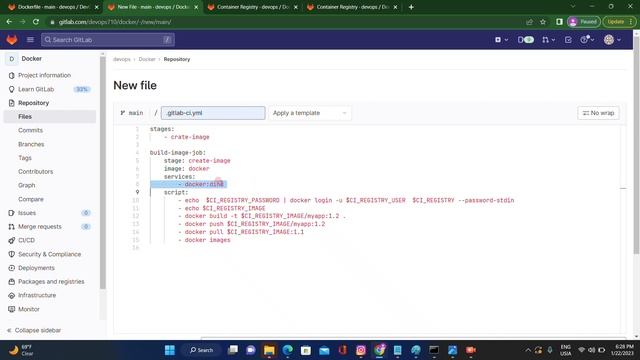The width and height of the screenshot is (640, 360).
Task: Click the Paused profile button
Action: pyautogui.click(x=584, y=22)
